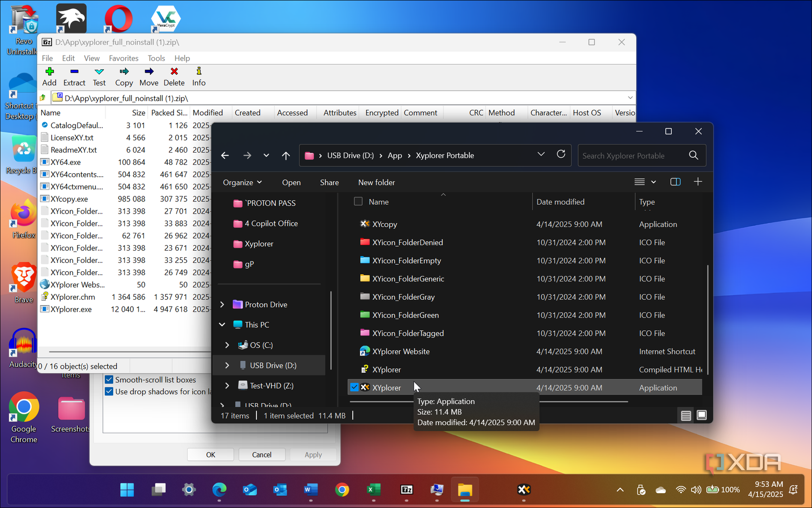This screenshot has height=508, width=812.
Task: Enable the Smooth-scroll list boxes option
Action: [x=109, y=379]
